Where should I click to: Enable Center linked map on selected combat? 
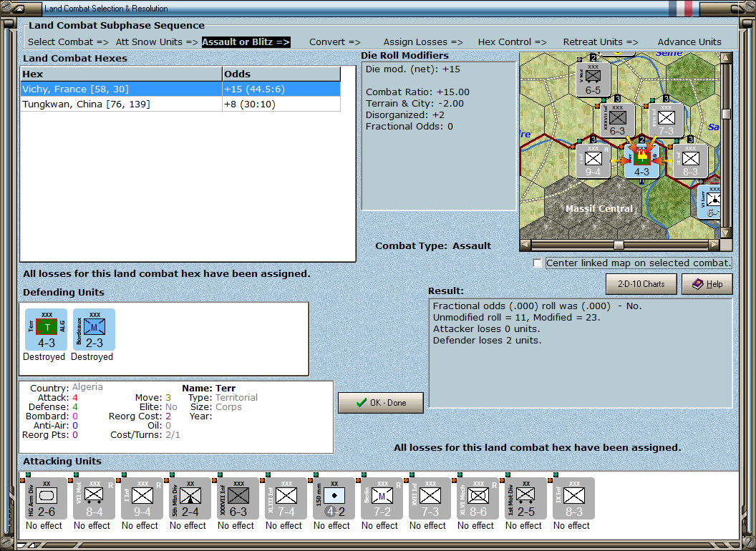[x=537, y=263]
